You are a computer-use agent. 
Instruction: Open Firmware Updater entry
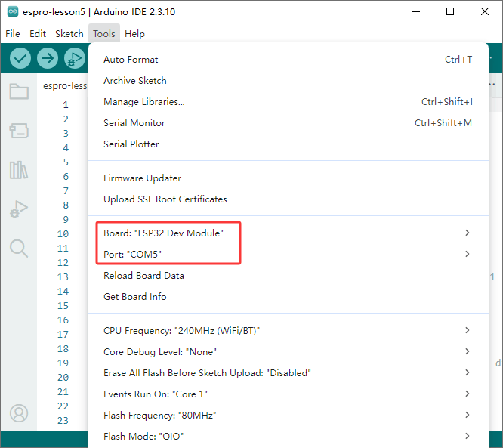tap(288, 178)
